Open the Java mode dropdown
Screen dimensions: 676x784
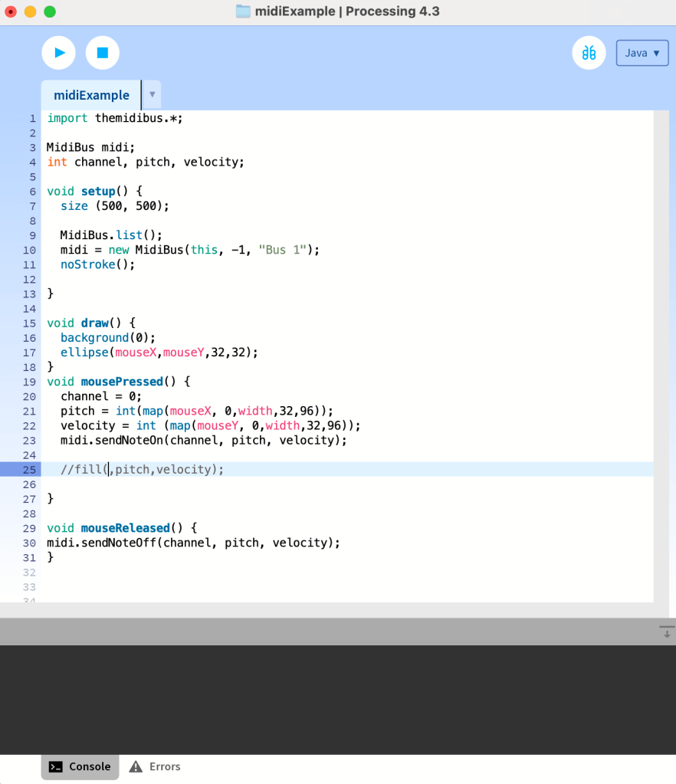[642, 53]
